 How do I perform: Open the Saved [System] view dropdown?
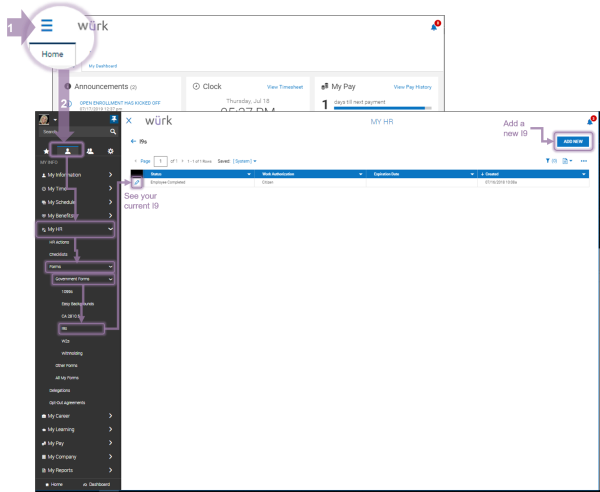(245, 161)
